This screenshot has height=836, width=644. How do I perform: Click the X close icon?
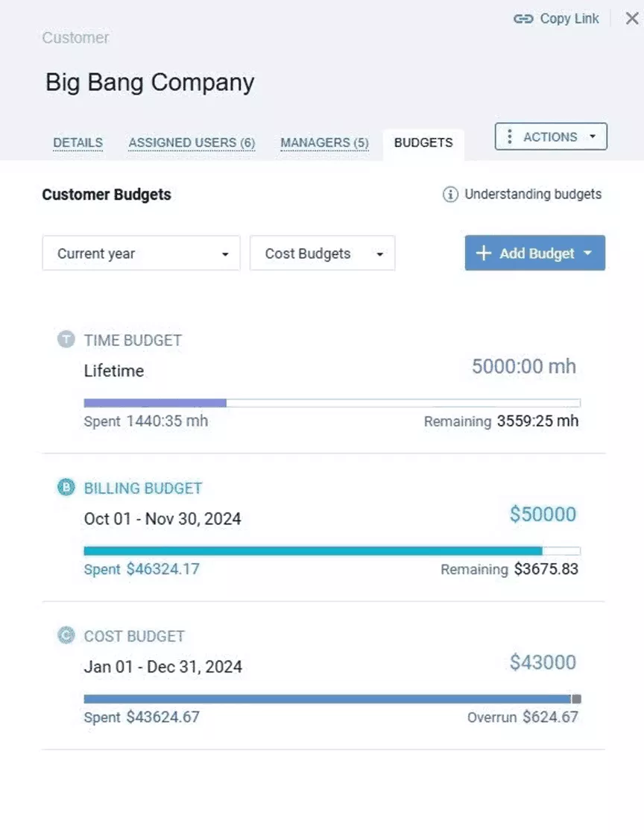tap(631, 19)
